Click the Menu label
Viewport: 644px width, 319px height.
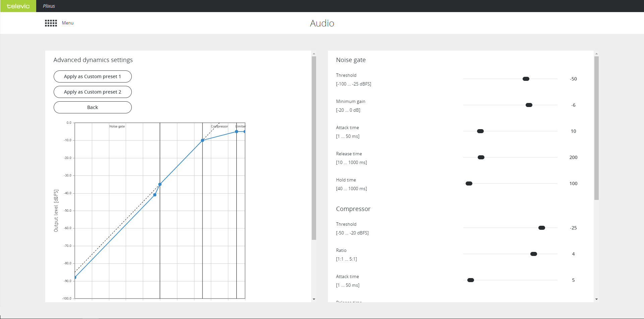coord(68,23)
